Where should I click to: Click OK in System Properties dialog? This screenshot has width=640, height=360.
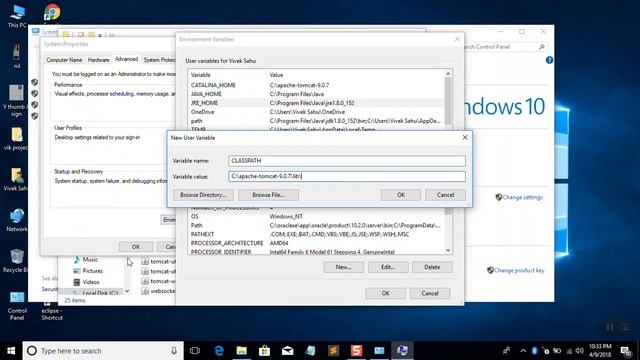pyautogui.click(x=136, y=247)
